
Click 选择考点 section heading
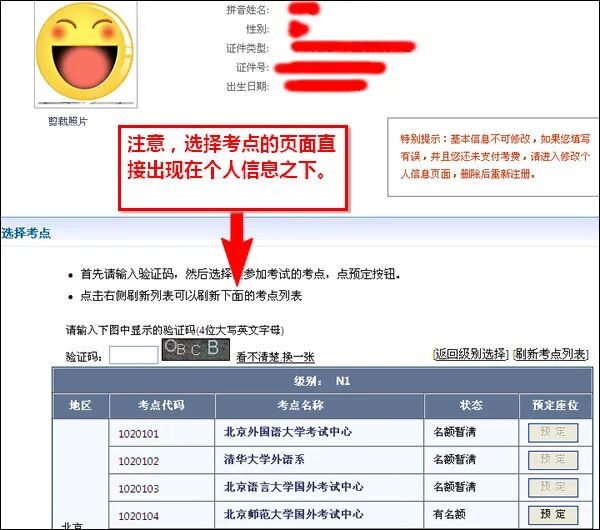pos(26,233)
